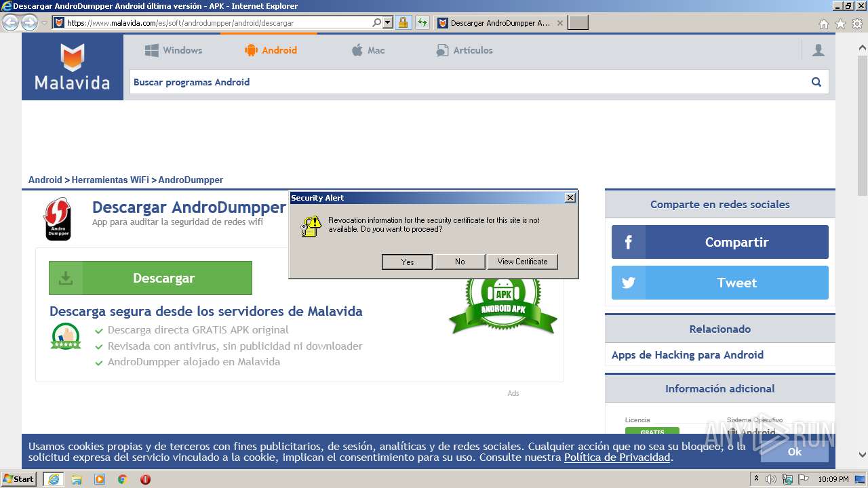Click the search magnifier in Malavida search
This screenshot has width=868, height=488.
click(x=816, y=82)
